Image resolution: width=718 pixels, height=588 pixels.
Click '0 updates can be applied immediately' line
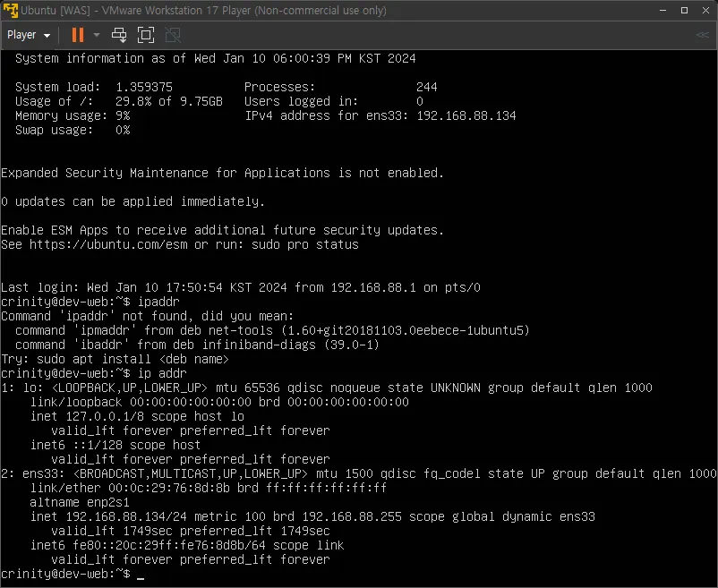[132, 201]
